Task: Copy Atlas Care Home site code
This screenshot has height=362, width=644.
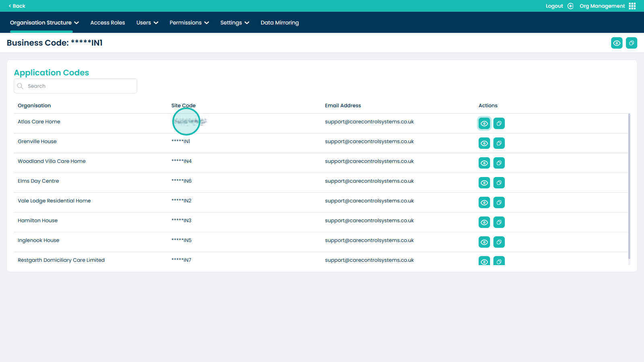Action: [499, 123]
